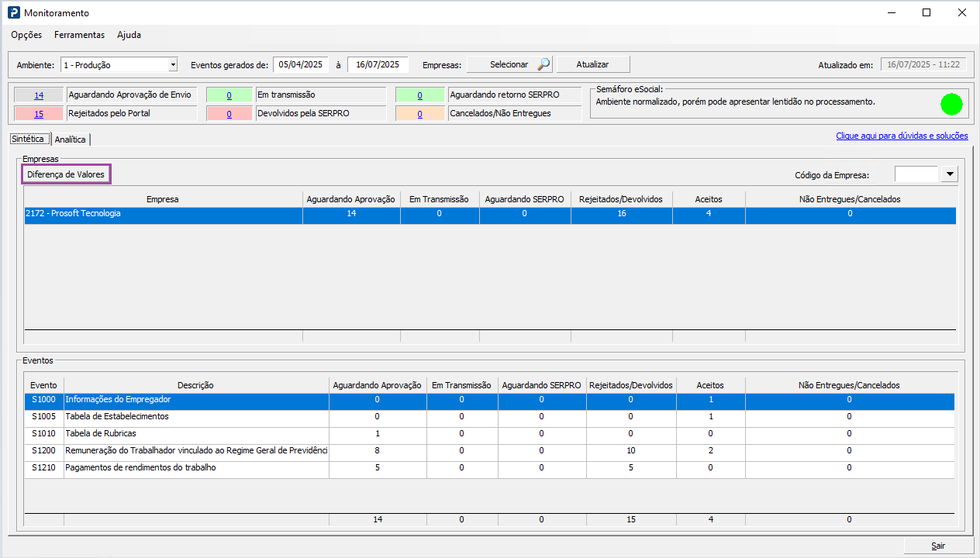Click the Monitoramento app icon in title bar
Image resolution: width=980 pixels, height=558 pixels.
[14, 13]
